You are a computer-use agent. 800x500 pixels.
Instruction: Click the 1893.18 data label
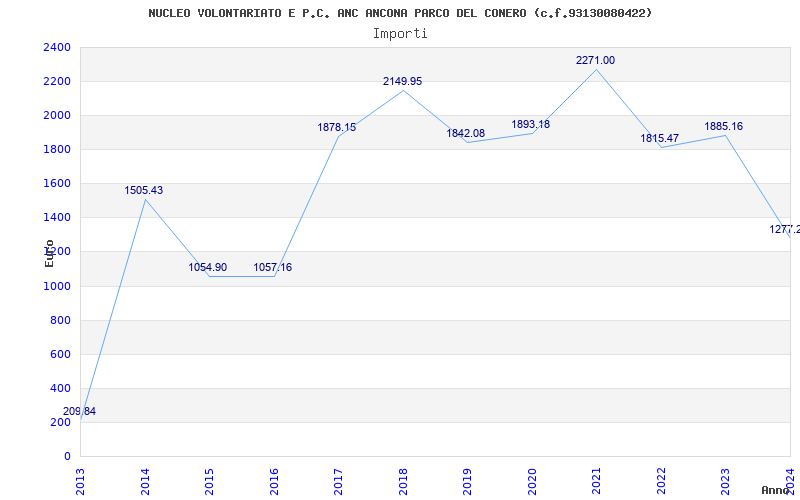(531, 124)
